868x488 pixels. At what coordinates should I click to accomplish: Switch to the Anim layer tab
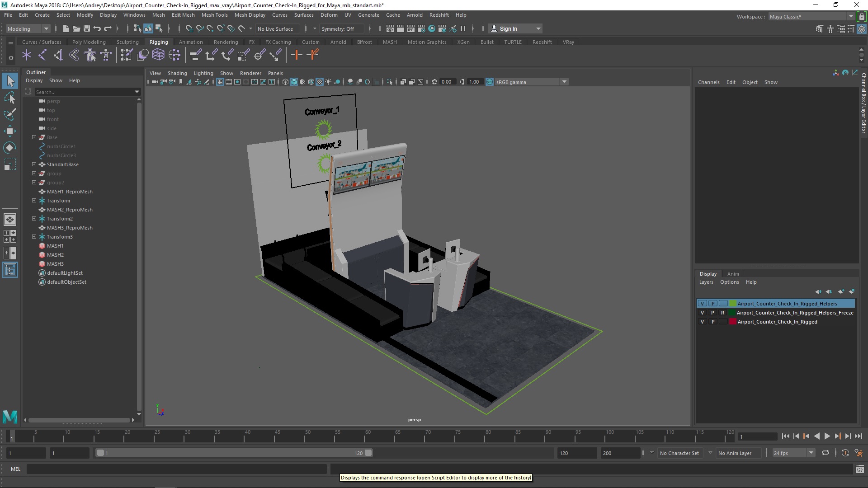click(x=733, y=274)
